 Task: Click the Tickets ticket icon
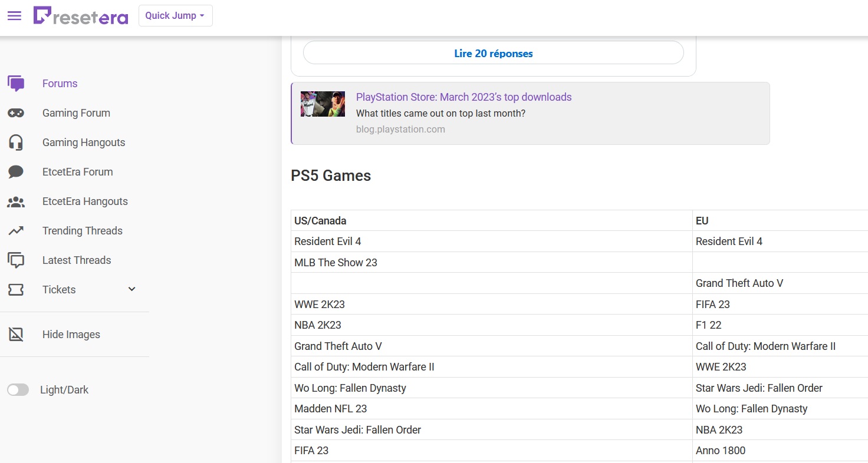point(16,290)
